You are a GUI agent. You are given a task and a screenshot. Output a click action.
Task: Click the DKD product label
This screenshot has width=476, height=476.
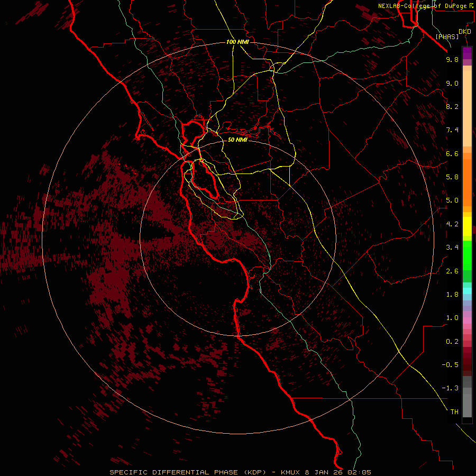[x=464, y=31]
